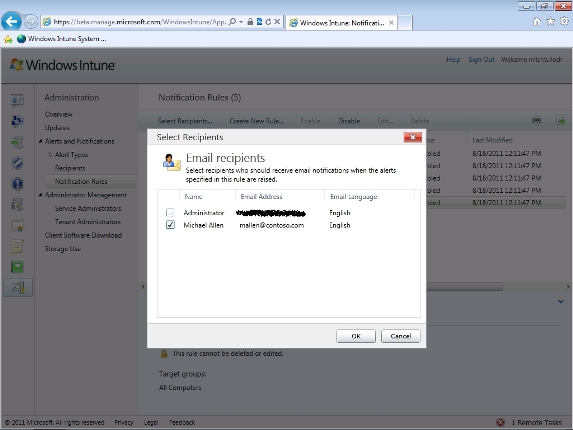573x430 pixels.
Task: Open Policy workspace icon in sidebar
Action: click(17, 246)
